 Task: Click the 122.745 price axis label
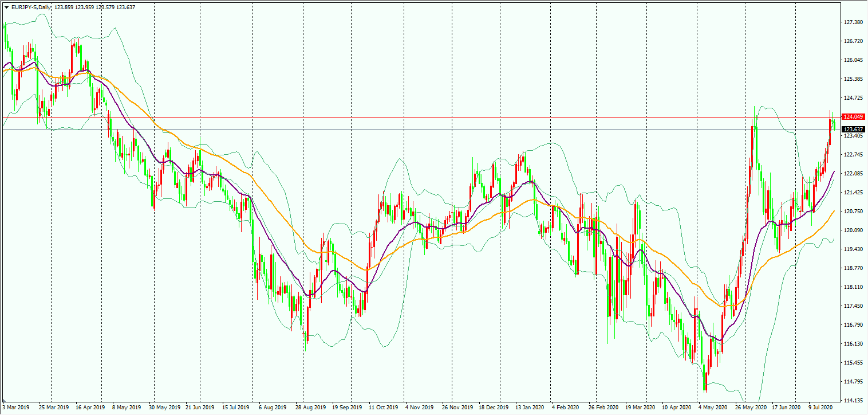854,155
